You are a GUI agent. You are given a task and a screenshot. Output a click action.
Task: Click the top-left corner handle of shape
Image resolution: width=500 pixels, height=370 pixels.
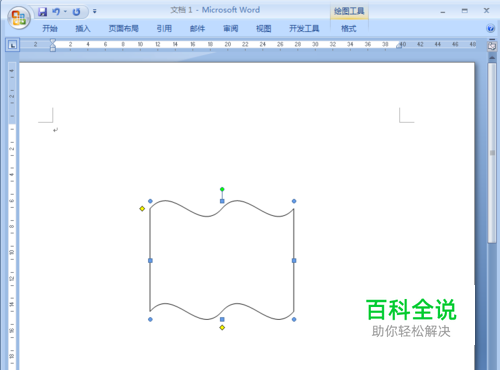tap(150, 201)
